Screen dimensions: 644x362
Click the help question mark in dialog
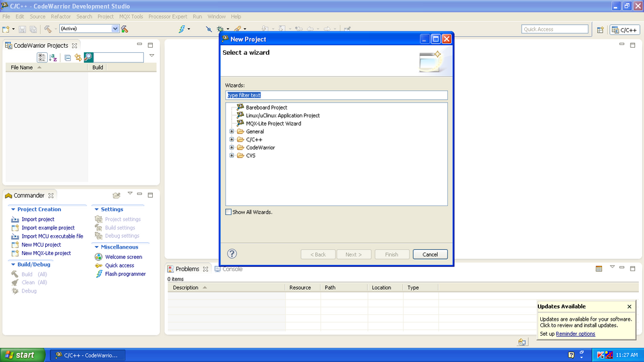[x=232, y=254]
